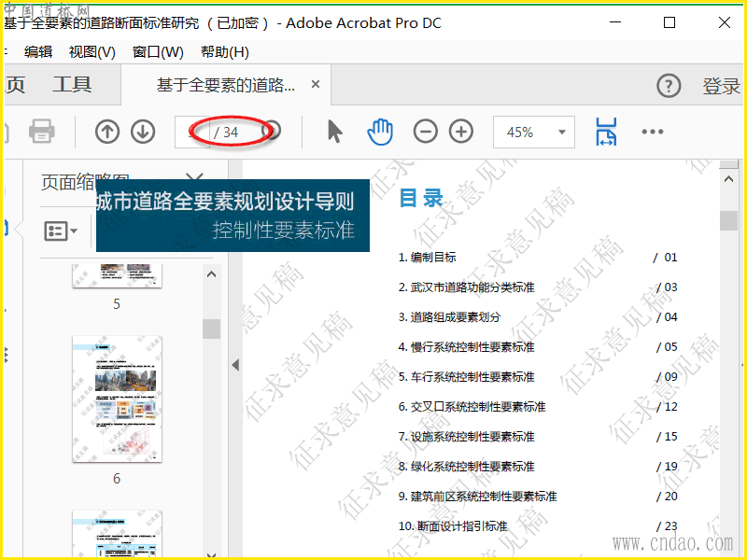
Task: Open the 帮助(H) menu
Action: click(x=225, y=52)
